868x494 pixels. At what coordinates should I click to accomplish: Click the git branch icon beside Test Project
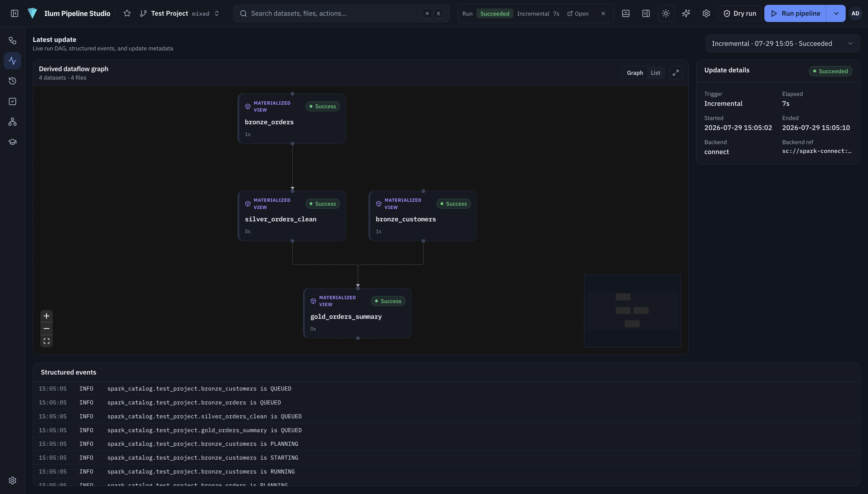143,13
